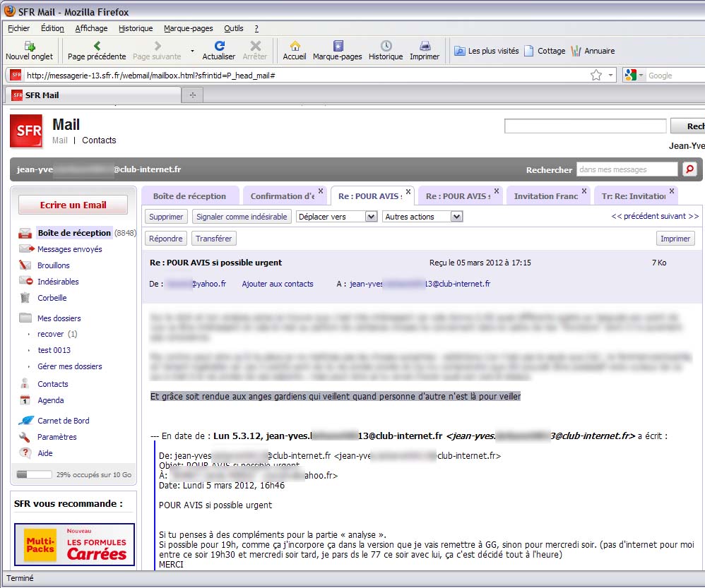The image size is (705, 588).
Task: Open the Multi-Packs Formules Carrées ad
Action: pyautogui.click(x=75, y=544)
